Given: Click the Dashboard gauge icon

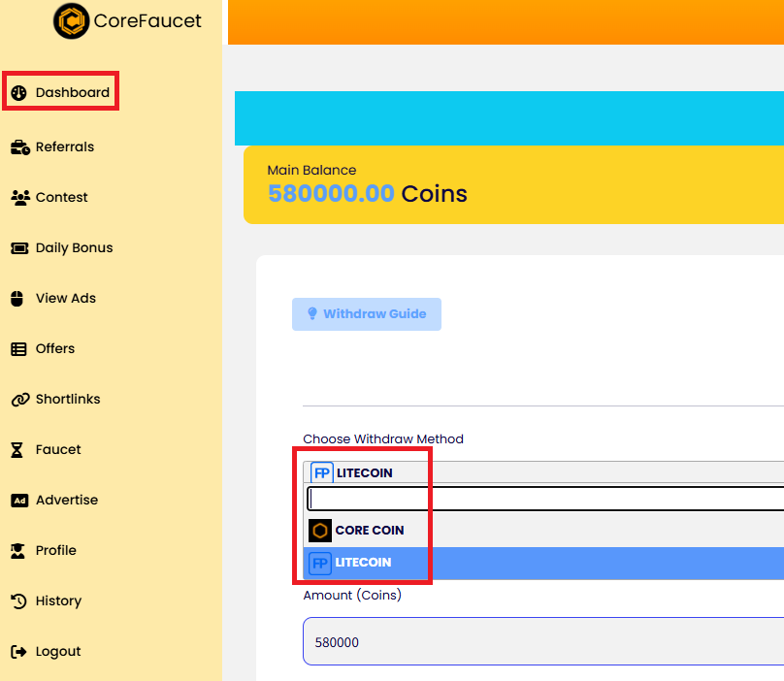Looking at the screenshot, I should (x=19, y=92).
